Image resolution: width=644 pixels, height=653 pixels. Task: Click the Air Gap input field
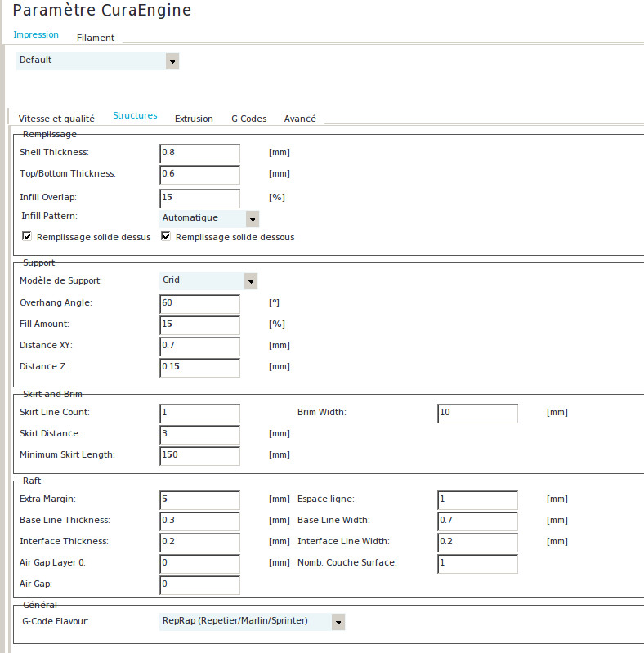[x=200, y=584]
